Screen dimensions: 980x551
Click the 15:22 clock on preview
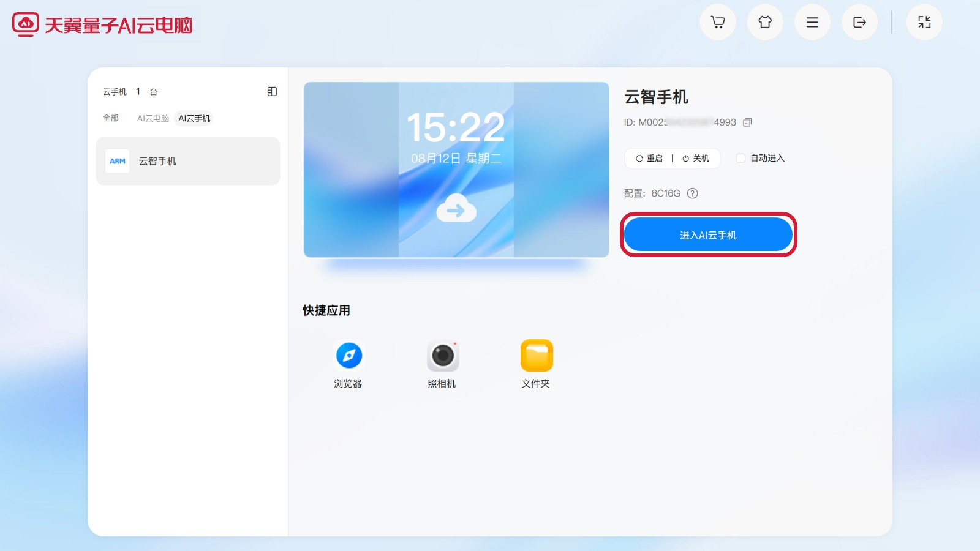pos(456,127)
